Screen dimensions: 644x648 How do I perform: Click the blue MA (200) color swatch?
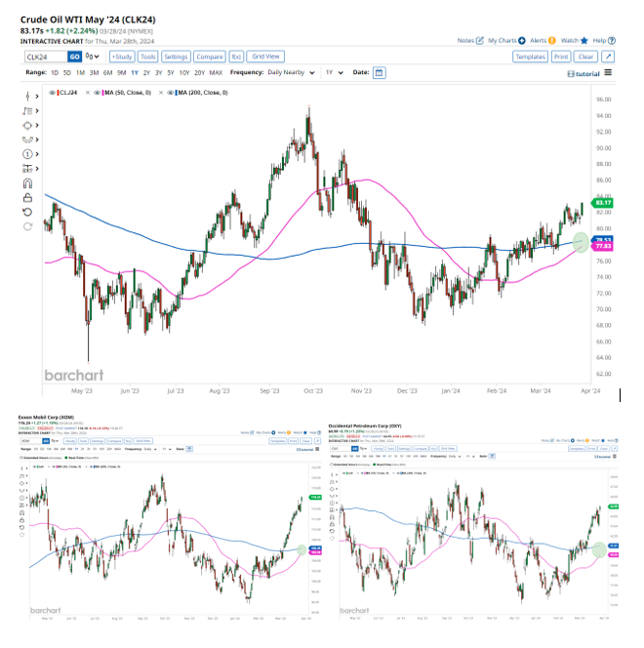176,93
